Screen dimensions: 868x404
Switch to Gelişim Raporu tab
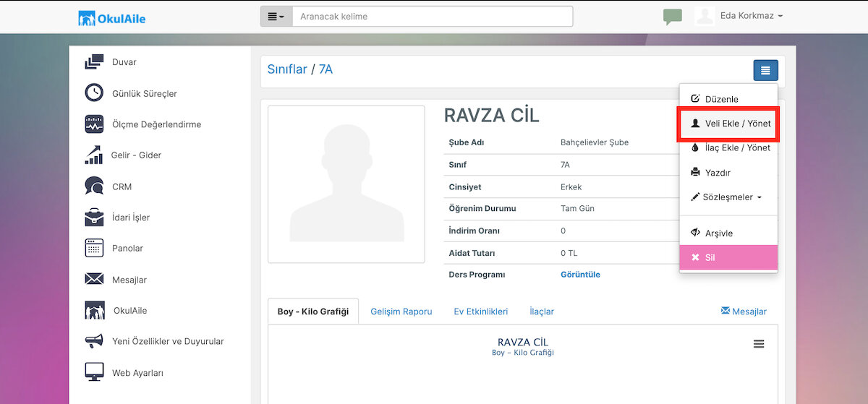(401, 311)
